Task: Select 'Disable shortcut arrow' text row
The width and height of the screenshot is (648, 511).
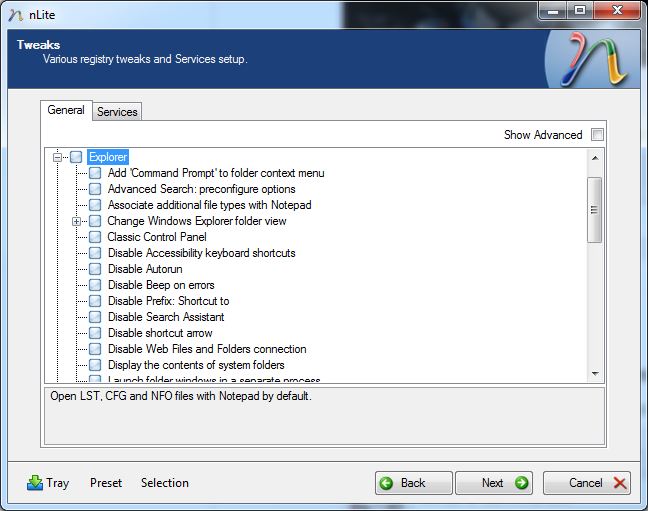Action: coord(160,333)
